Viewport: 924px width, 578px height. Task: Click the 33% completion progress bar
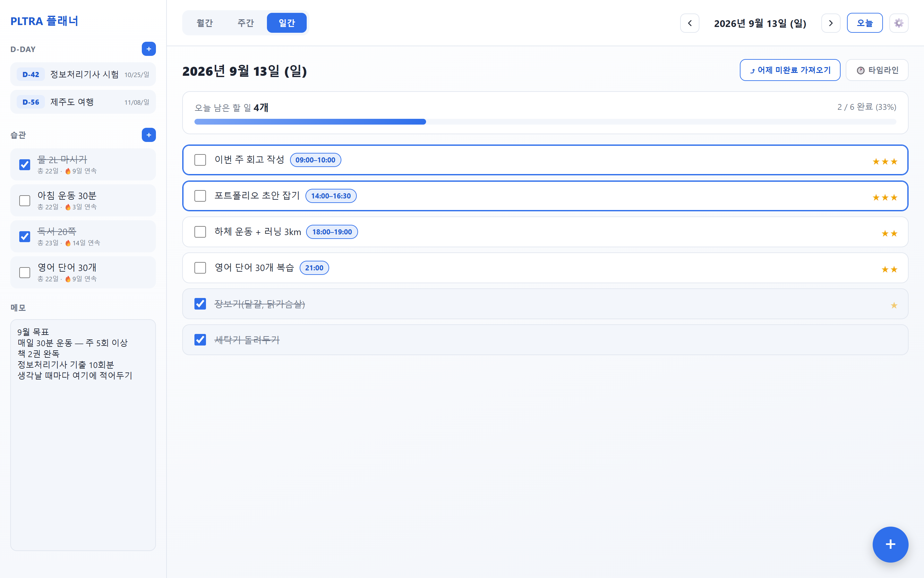click(x=545, y=122)
